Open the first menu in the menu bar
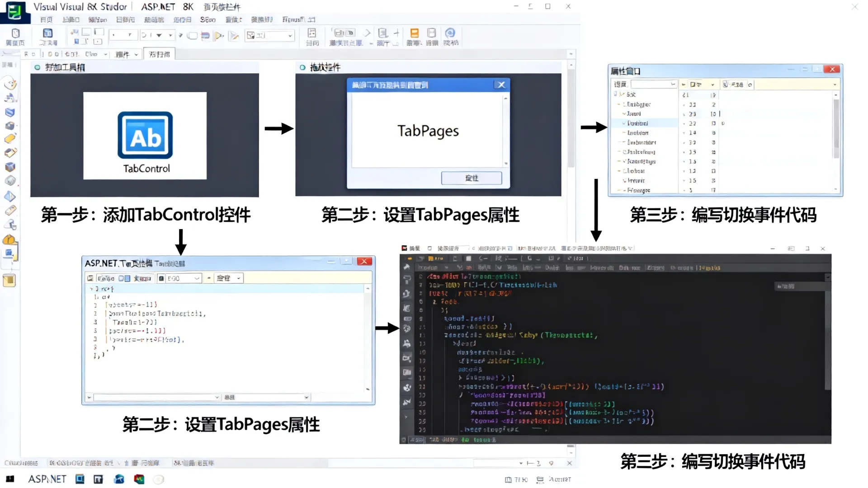 tap(46, 19)
